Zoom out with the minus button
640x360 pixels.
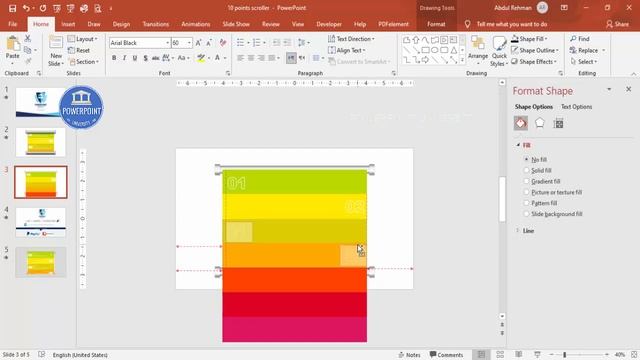pos(551,355)
